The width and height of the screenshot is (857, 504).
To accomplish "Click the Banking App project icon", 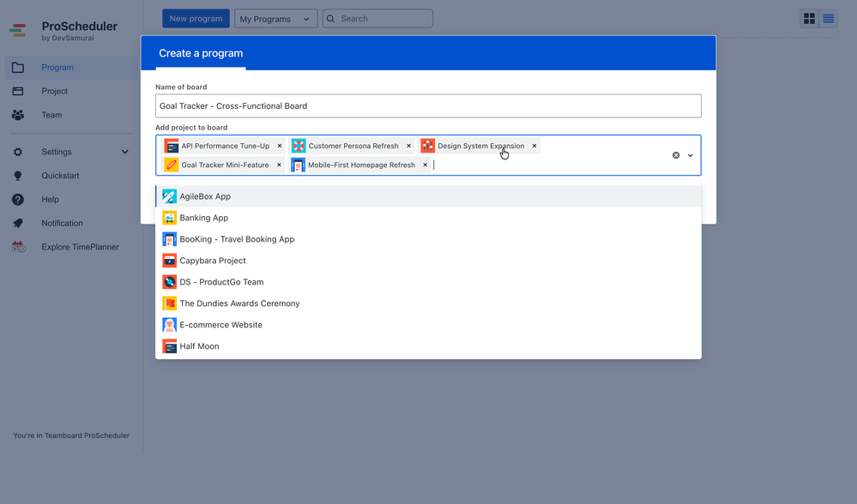I will click(x=170, y=218).
